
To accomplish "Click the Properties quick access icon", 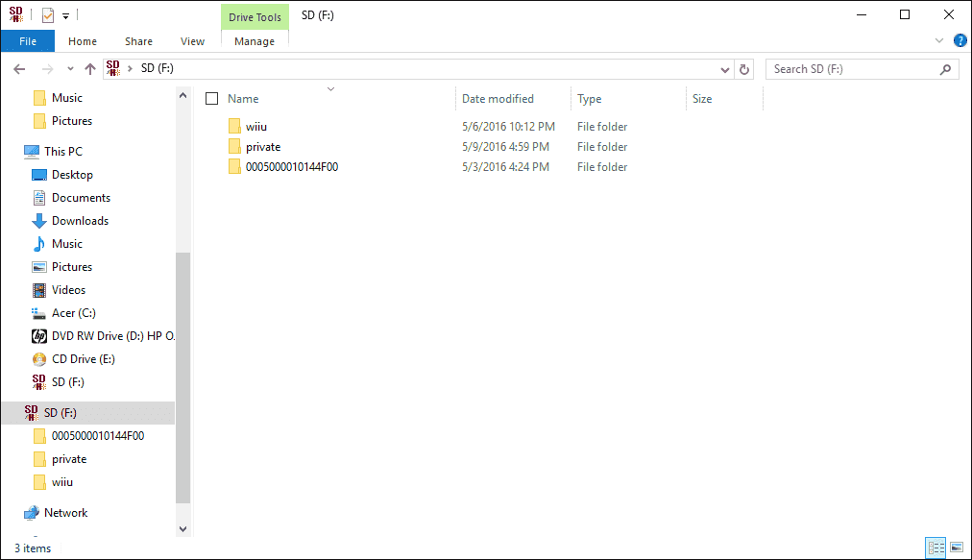I will 48,15.
